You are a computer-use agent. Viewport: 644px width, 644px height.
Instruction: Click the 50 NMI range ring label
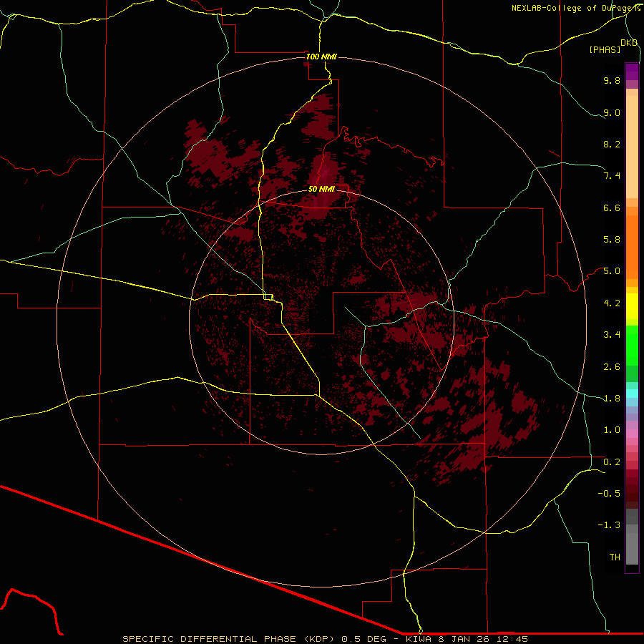[x=321, y=190]
